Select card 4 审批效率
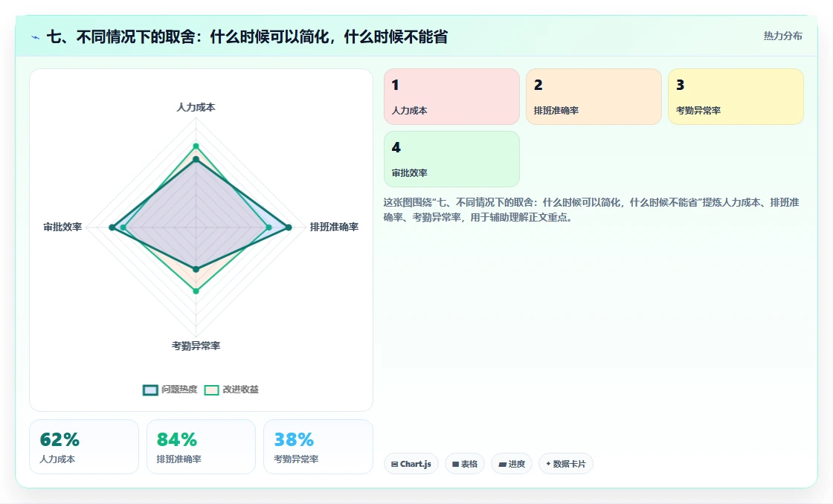This screenshot has width=833, height=504. point(451,159)
